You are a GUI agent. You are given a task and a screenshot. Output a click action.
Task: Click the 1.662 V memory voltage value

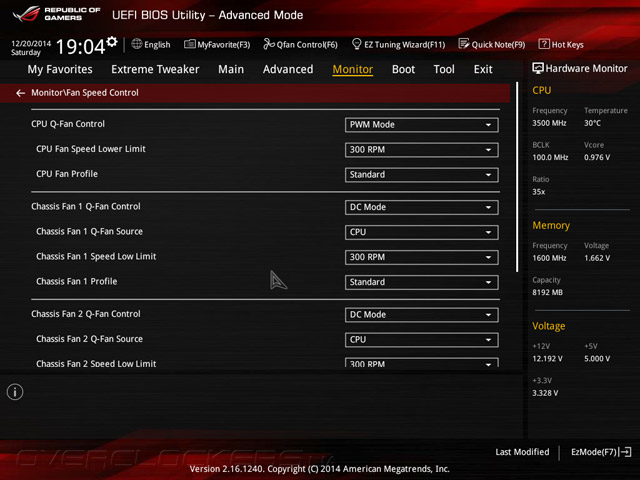pyautogui.click(x=597, y=258)
